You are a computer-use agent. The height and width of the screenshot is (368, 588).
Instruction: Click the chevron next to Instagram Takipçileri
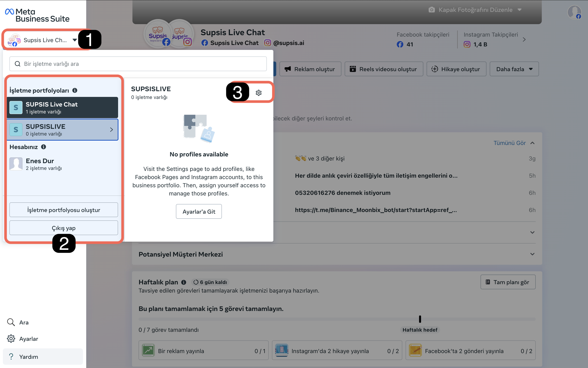524,39
